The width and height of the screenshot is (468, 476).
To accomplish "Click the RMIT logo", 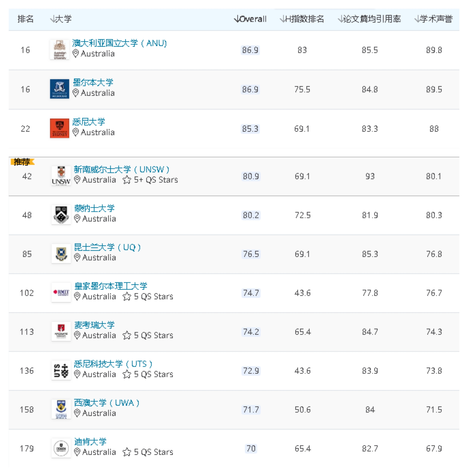I will [61, 293].
